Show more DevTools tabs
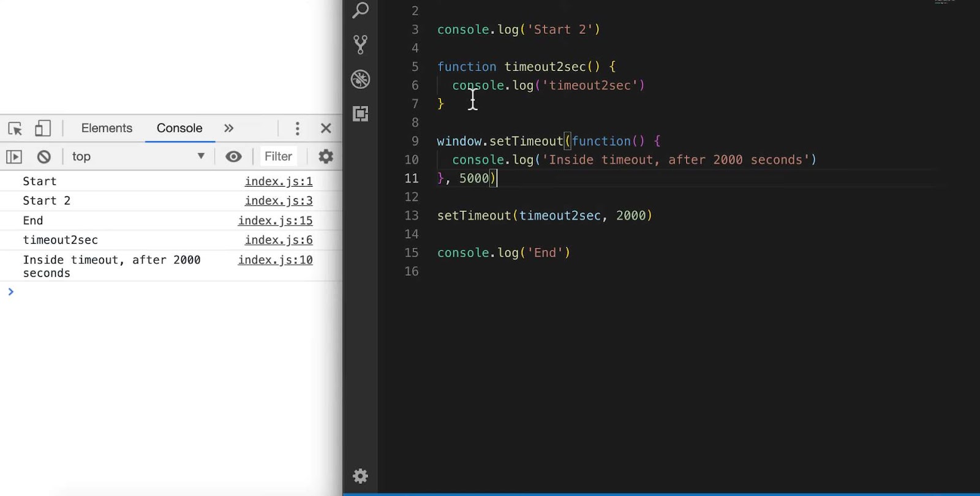Screen dimensions: 980x496 228,128
